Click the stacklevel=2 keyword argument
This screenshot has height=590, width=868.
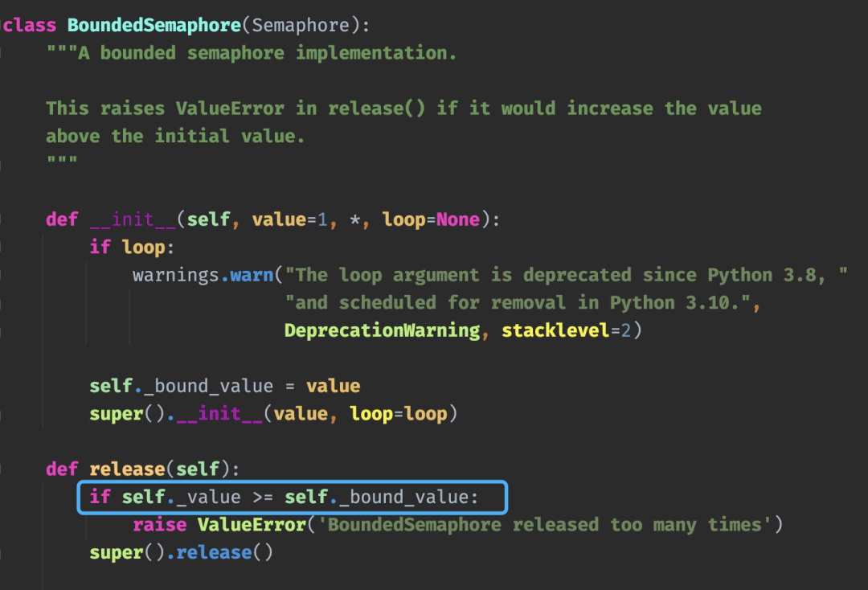[566, 330]
